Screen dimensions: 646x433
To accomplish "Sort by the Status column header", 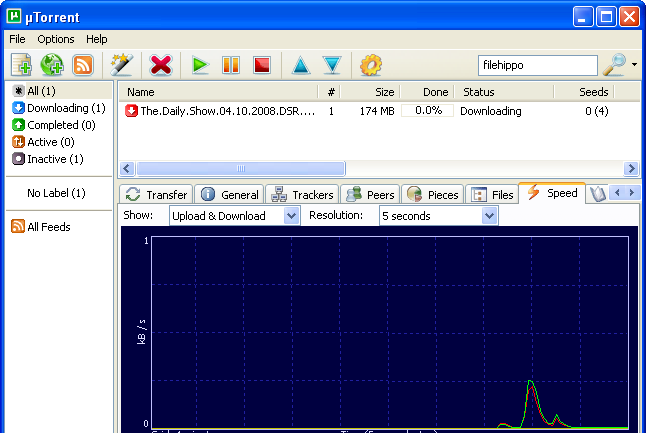I will (x=504, y=92).
